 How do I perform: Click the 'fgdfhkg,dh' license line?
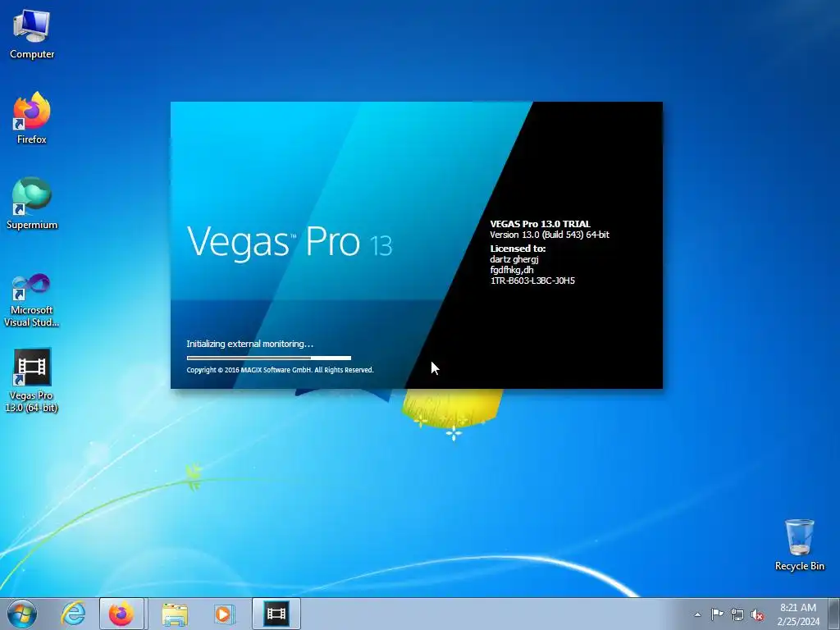512,270
